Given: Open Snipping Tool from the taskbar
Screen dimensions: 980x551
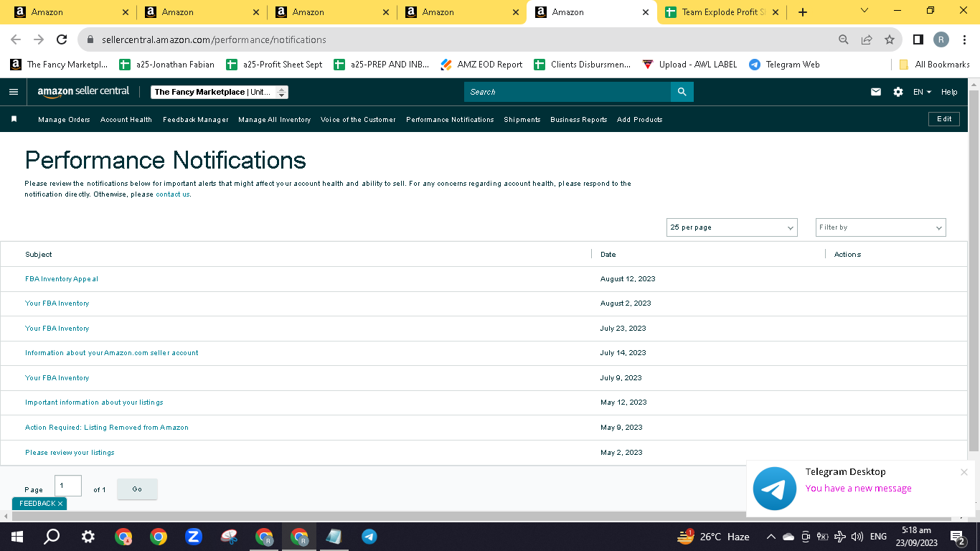Looking at the screenshot, I should coord(229,537).
